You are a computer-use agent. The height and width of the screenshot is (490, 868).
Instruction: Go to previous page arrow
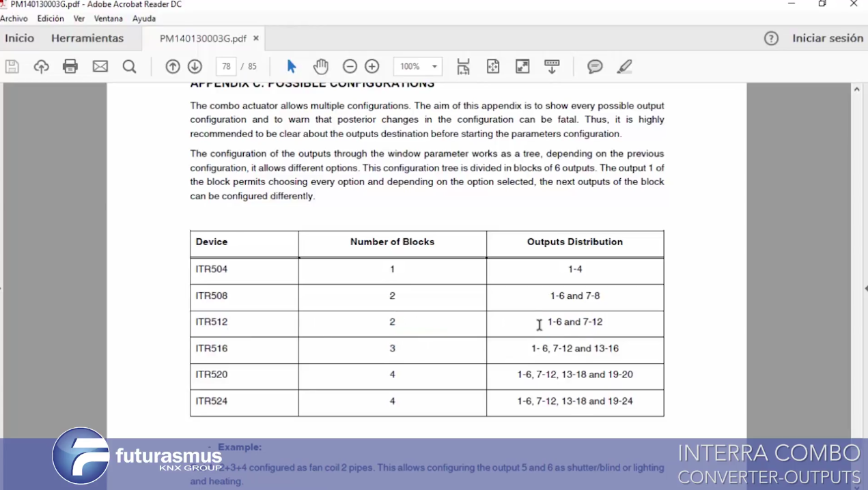click(x=173, y=66)
